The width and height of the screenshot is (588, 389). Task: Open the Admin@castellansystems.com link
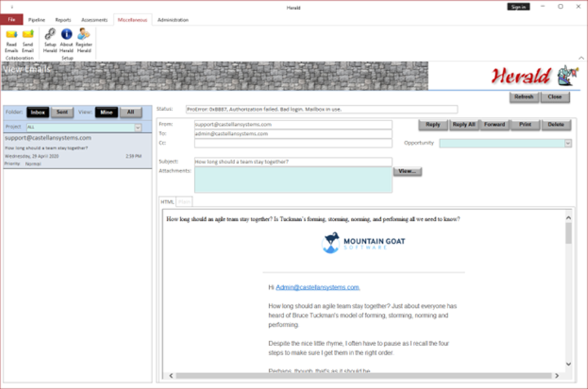point(318,288)
